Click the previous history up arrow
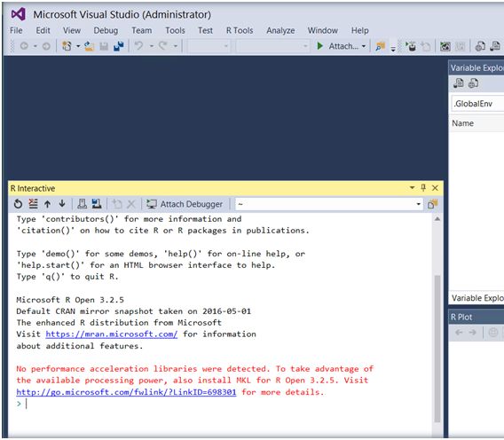Screen dimensions: 504x440 (x=48, y=204)
